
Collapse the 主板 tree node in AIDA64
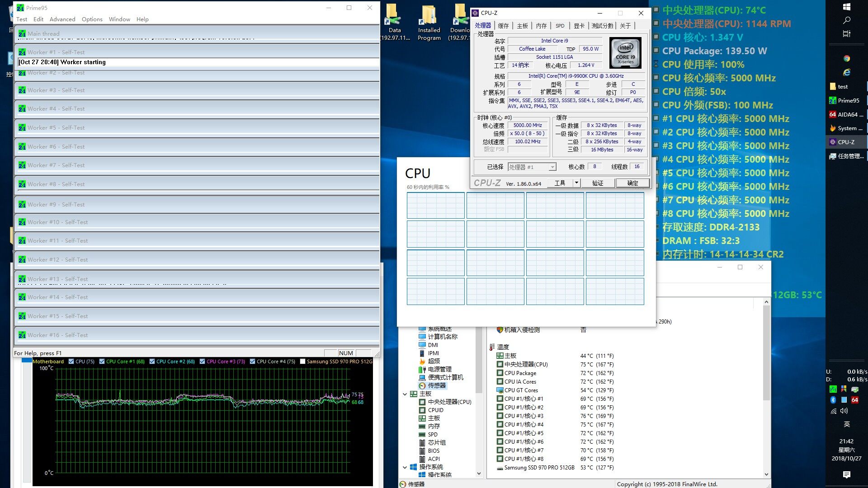coord(405,394)
